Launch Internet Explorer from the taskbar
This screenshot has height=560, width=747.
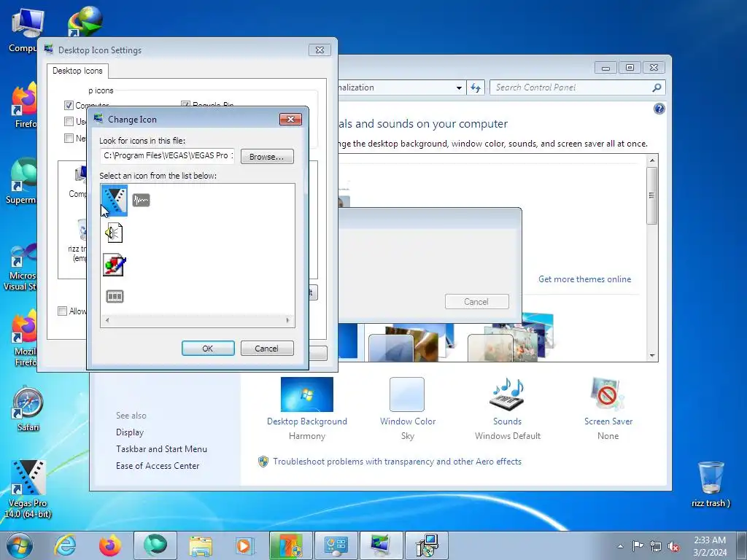(65, 545)
